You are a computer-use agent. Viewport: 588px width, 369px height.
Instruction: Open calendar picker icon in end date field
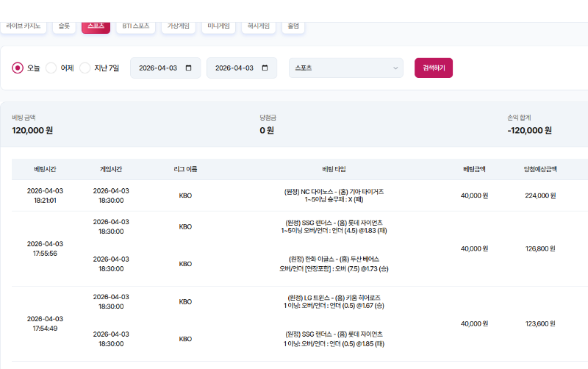point(265,68)
